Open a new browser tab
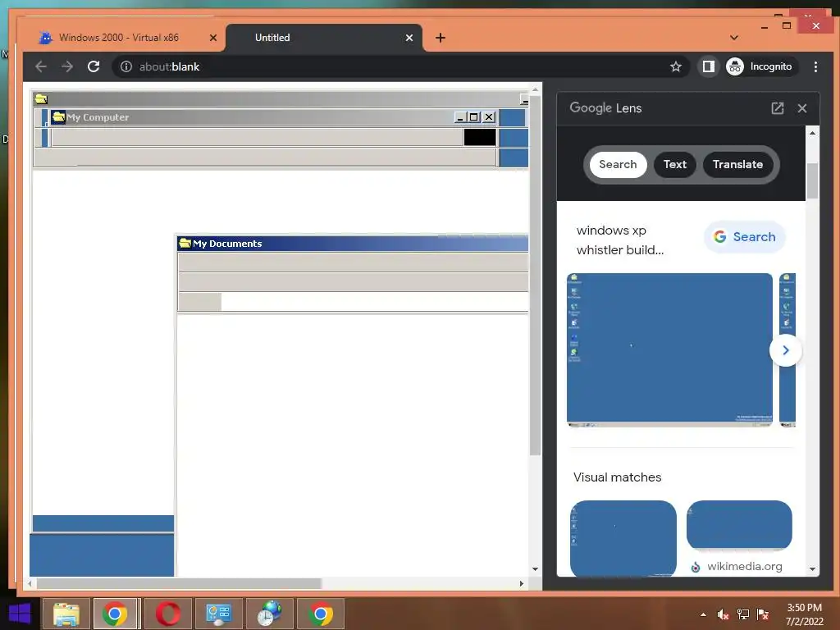This screenshot has height=630, width=840. coord(441,38)
